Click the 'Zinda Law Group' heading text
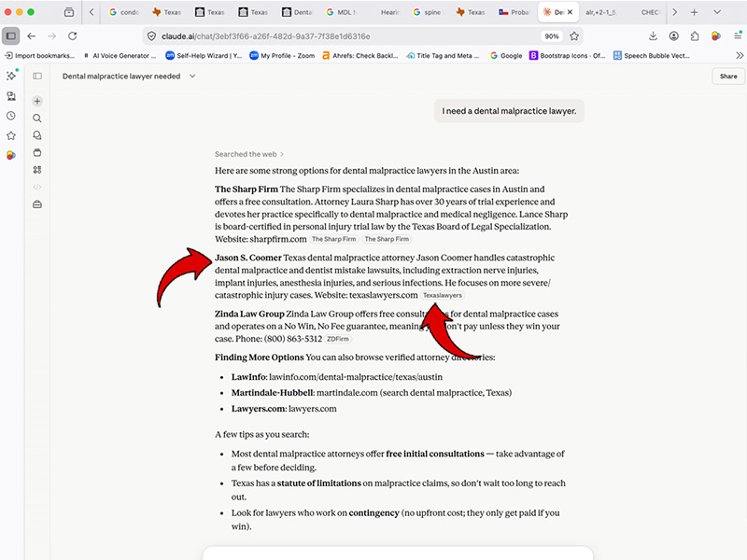Viewport: 747px width, 560px height. click(x=249, y=314)
